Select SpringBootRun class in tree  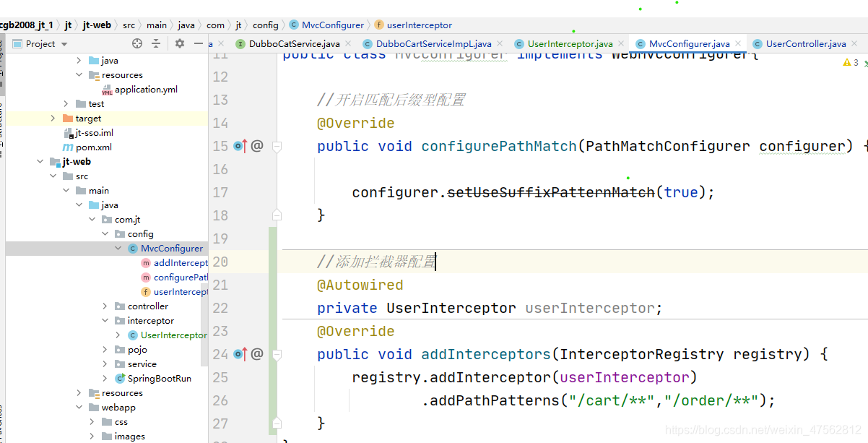tap(153, 379)
